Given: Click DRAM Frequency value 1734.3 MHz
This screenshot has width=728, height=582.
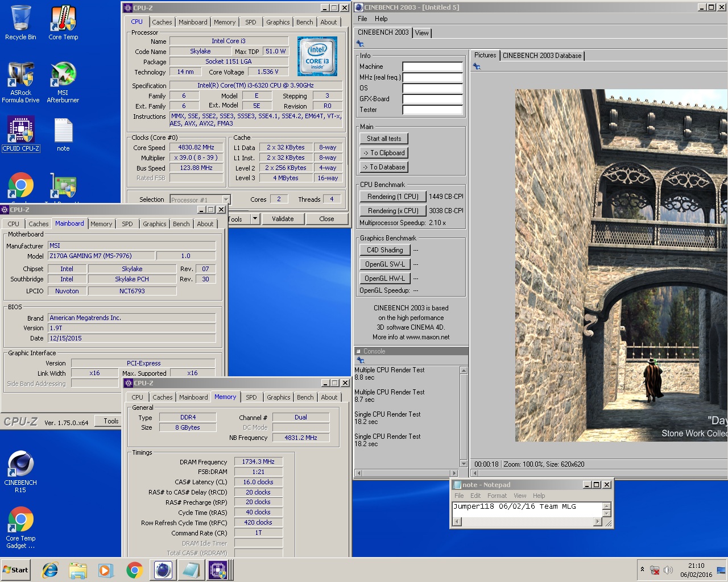Looking at the screenshot, I should pyautogui.click(x=258, y=462).
